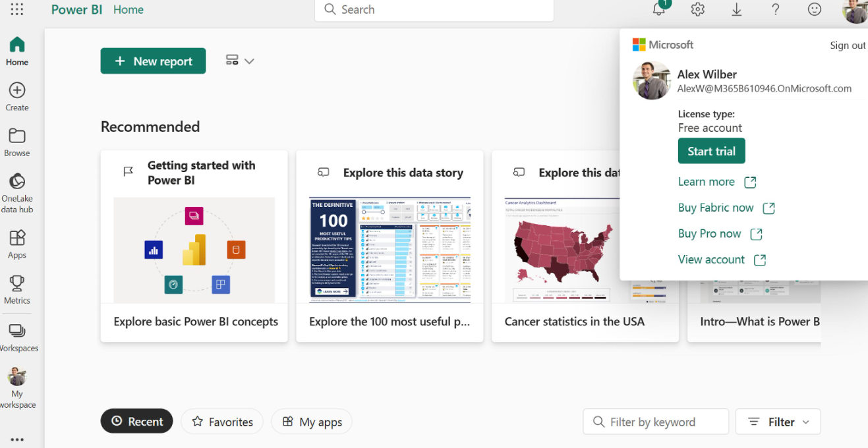
Task: Click Alex Wilber's avatar in account panel
Action: tap(652, 80)
